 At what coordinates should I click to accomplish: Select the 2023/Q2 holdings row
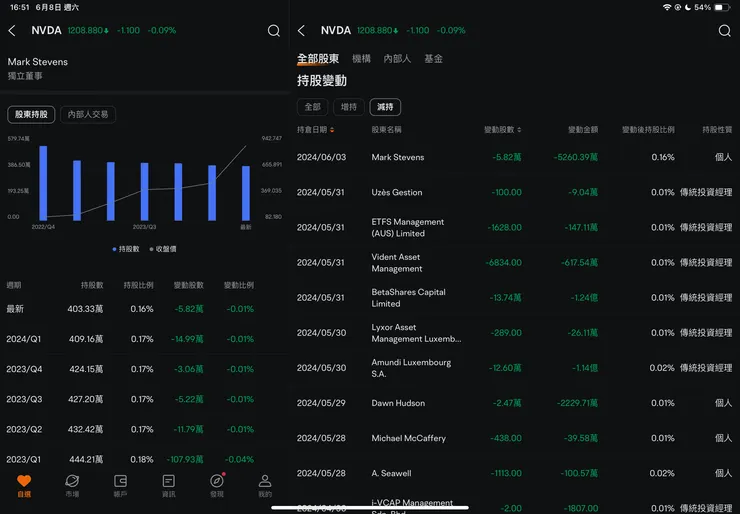(144, 430)
